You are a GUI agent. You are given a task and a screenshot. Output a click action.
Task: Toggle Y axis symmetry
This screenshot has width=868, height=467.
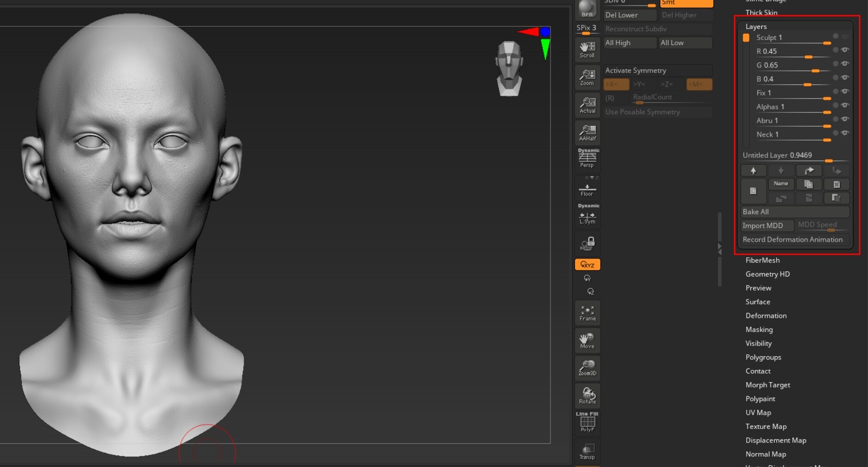click(644, 84)
